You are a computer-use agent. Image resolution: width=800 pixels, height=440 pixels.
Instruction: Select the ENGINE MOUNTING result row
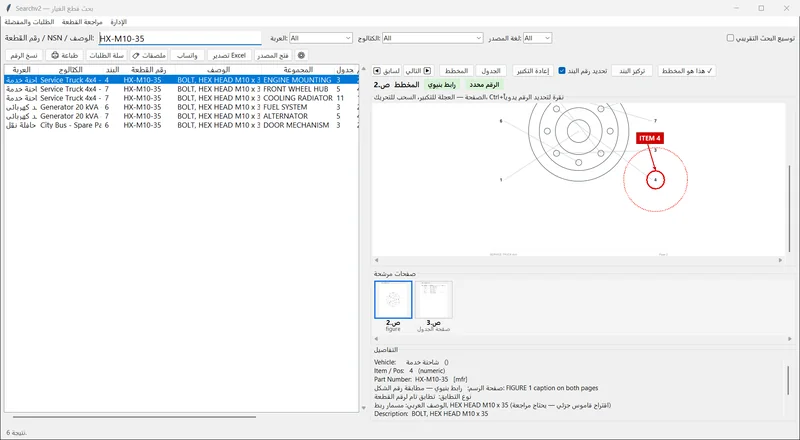pos(181,80)
